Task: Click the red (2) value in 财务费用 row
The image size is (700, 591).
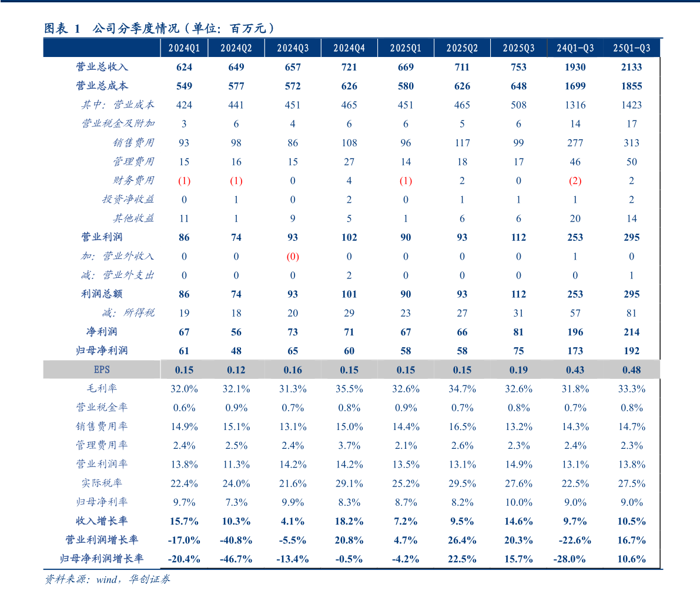Action: tap(575, 181)
